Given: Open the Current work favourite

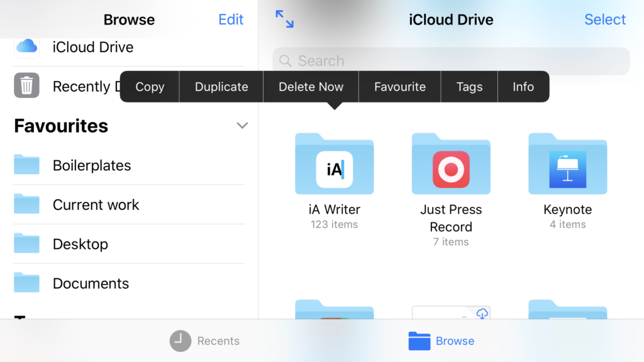Looking at the screenshot, I should (x=94, y=204).
